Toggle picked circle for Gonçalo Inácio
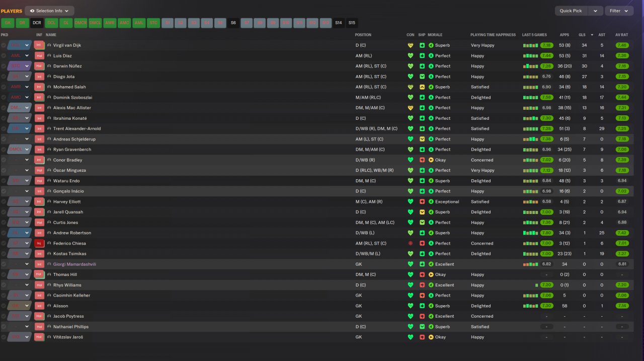Viewport: 644px width, 361px height. coord(4,191)
